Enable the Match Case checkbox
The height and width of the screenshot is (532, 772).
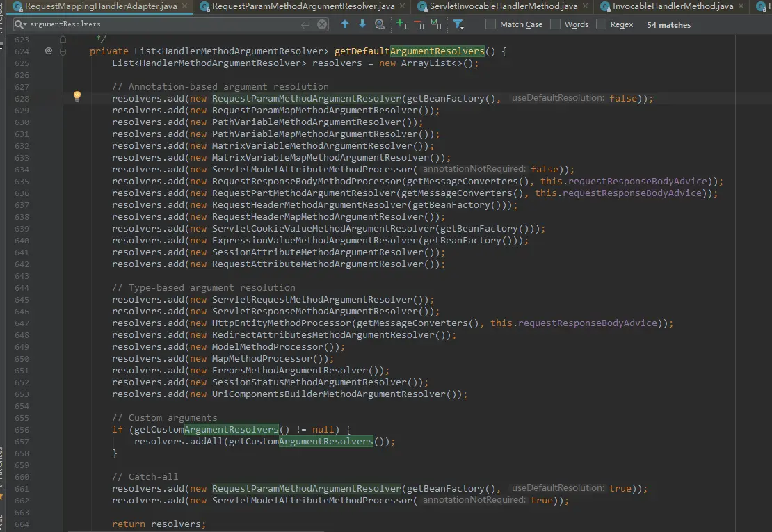click(x=491, y=24)
